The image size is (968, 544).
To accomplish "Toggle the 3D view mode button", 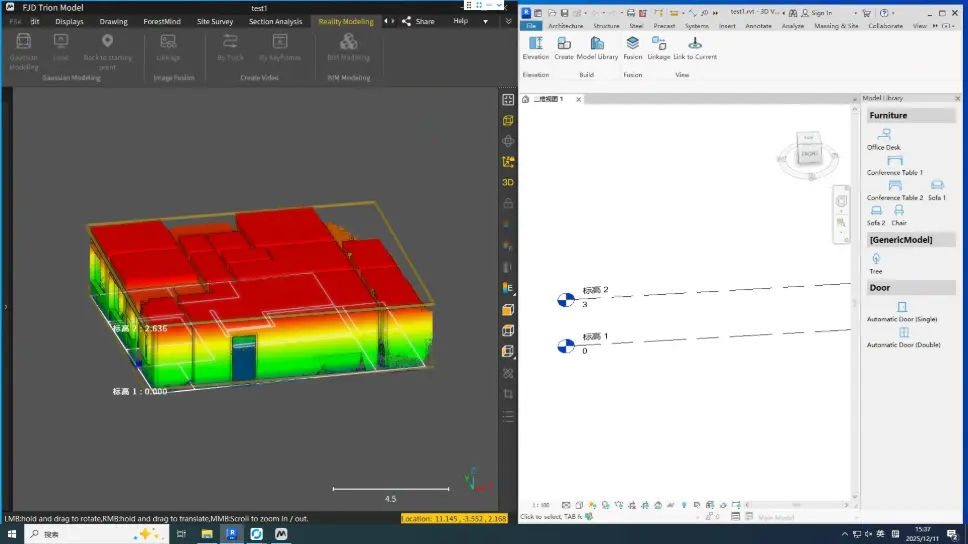I will point(508,182).
